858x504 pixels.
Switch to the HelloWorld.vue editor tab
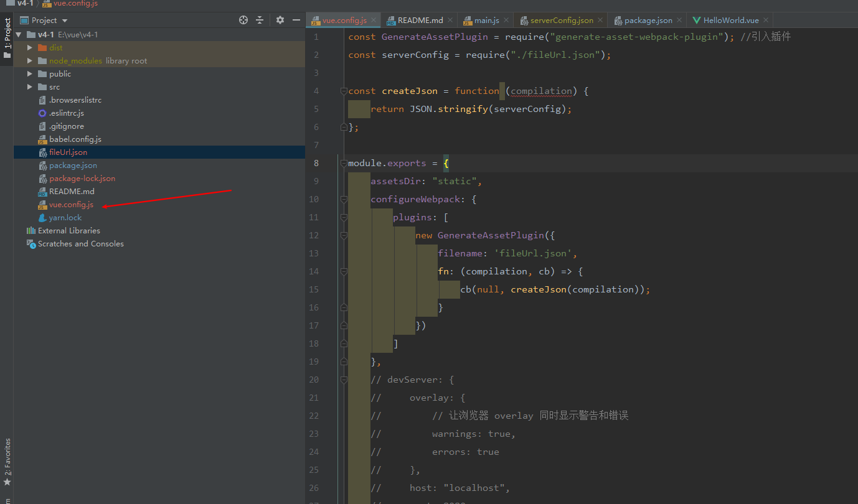tap(731, 21)
